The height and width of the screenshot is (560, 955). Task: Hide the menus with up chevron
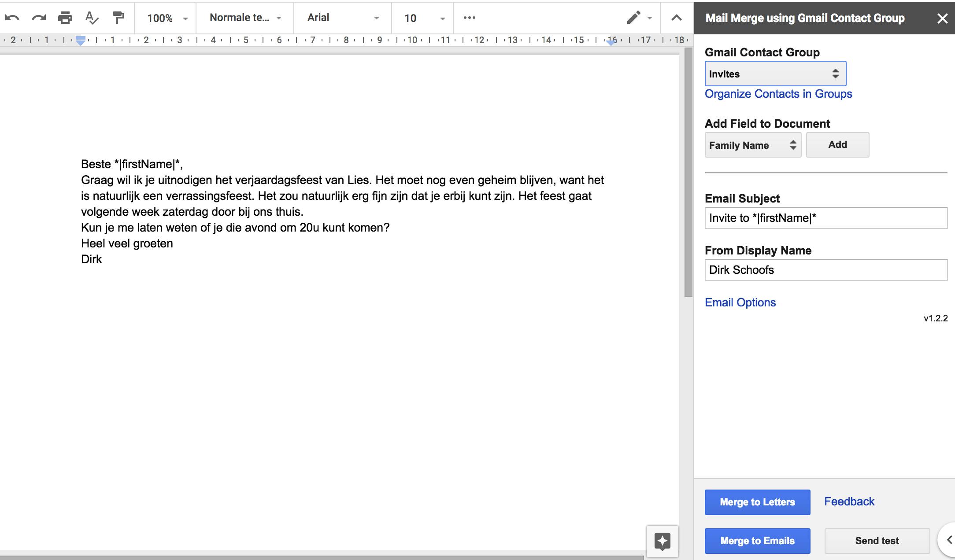[677, 18]
